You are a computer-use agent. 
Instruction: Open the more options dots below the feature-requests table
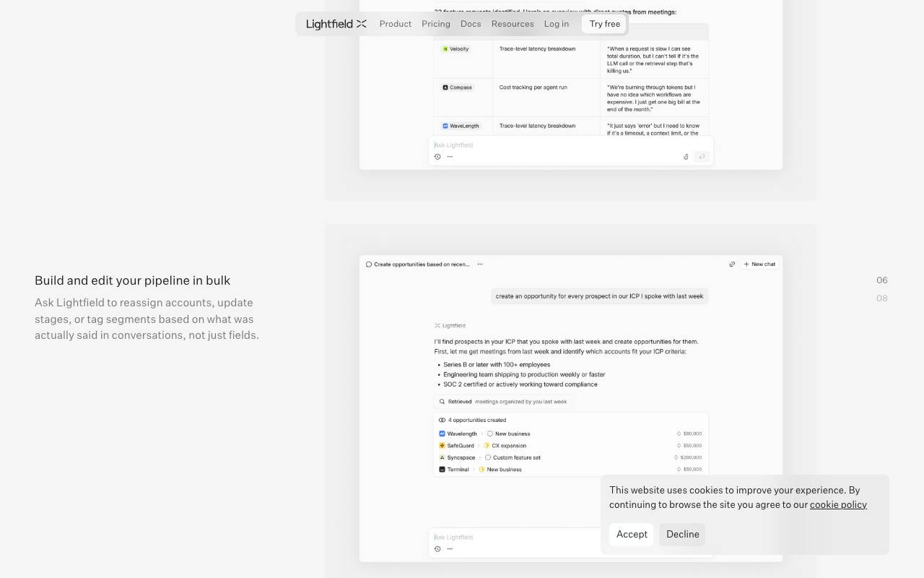[450, 157]
